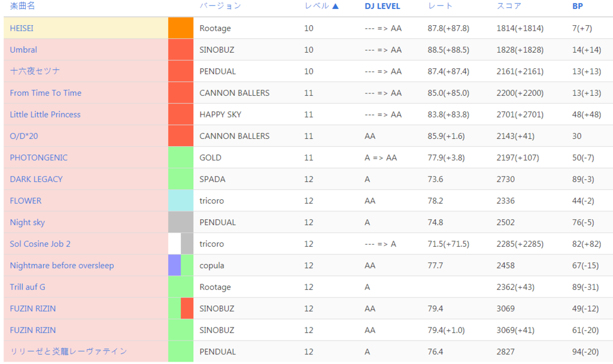Screen dimensions: 613x364
Task: Open the O/D*20 song link
Action: (x=24, y=136)
